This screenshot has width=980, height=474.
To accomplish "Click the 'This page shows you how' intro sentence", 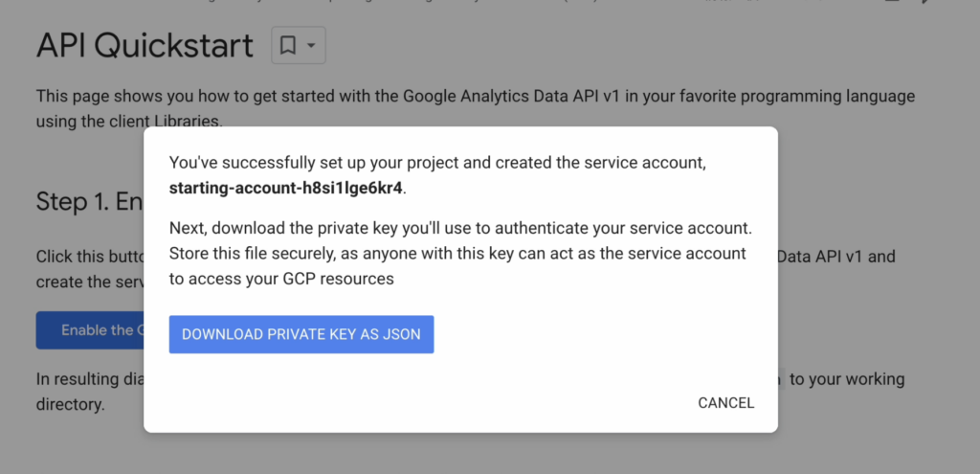I will click(x=476, y=97).
